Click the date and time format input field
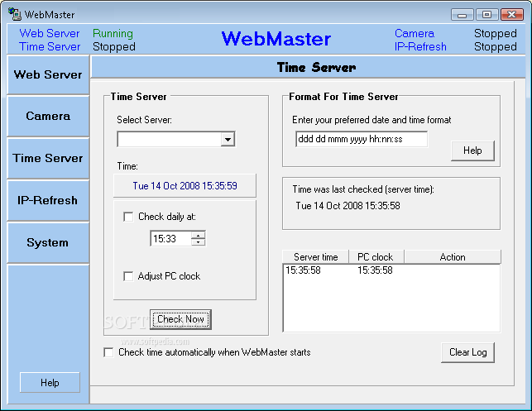 [362, 139]
